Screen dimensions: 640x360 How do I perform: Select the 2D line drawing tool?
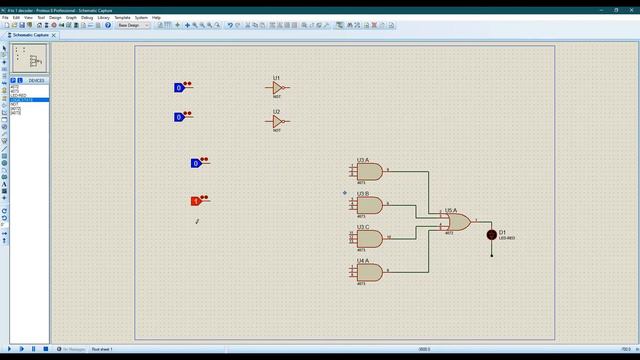point(4,149)
